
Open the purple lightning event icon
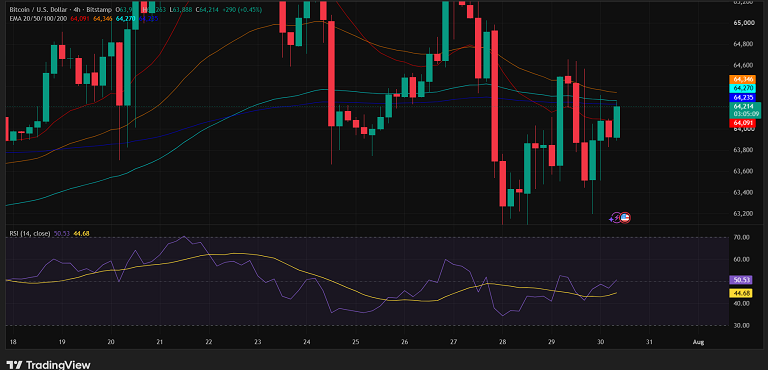pos(616,218)
